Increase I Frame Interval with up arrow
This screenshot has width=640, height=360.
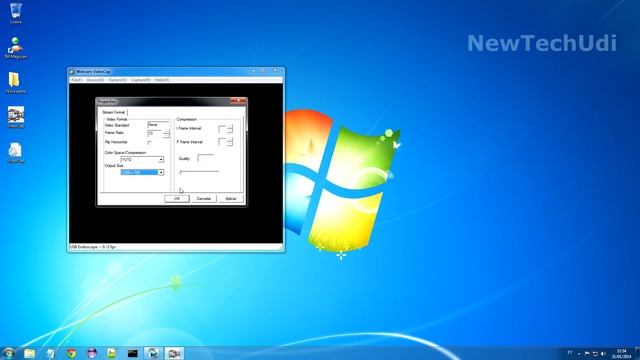click(230, 127)
